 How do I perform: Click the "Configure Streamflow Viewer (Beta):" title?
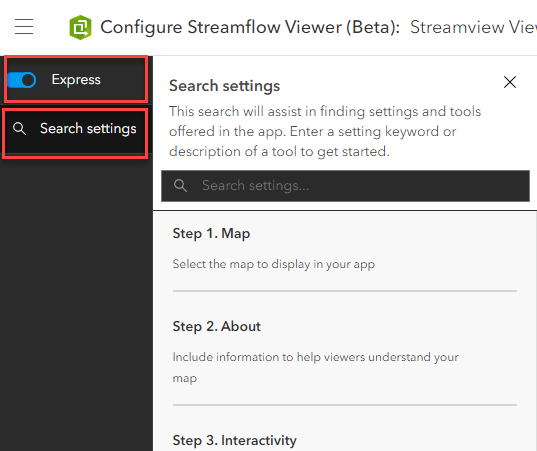pos(250,27)
